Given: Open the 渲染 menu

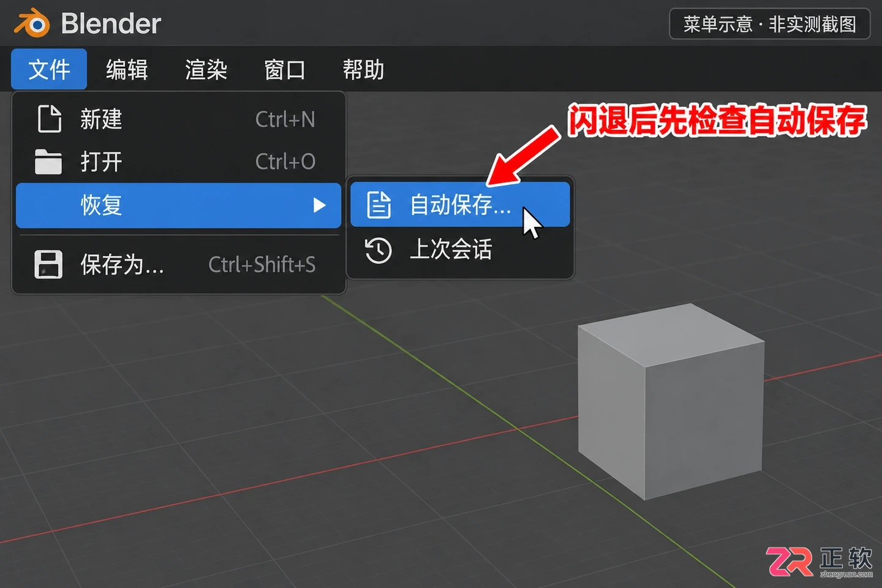Looking at the screenshot, I should [206, 69].
